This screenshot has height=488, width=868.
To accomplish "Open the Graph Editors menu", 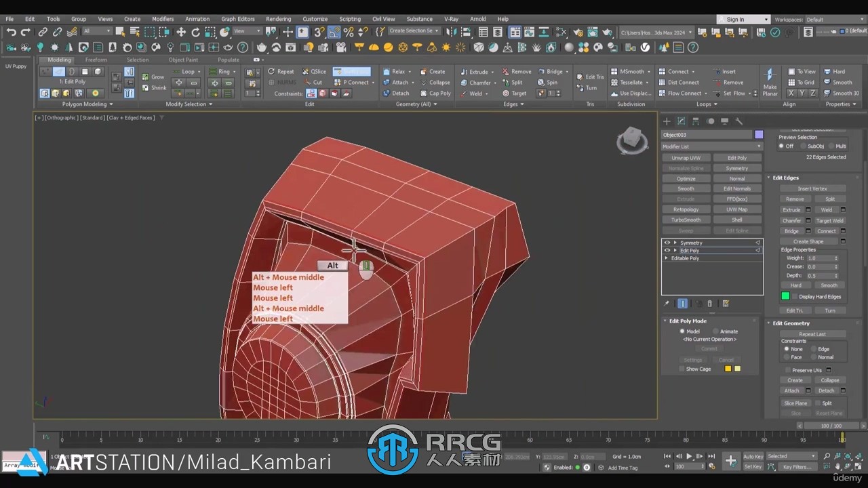I will pyautogui.click(x=237, y=19).
